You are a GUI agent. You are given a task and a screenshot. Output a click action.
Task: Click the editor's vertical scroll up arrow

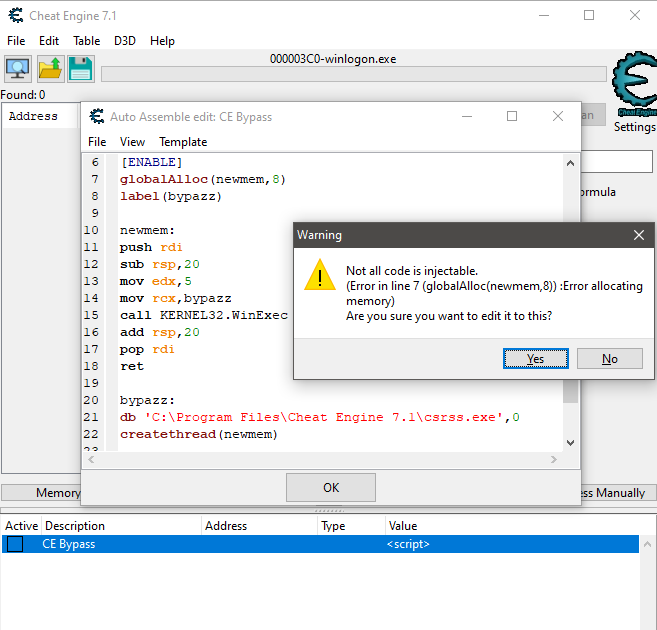pyautogui.click(x=570, y=163)
